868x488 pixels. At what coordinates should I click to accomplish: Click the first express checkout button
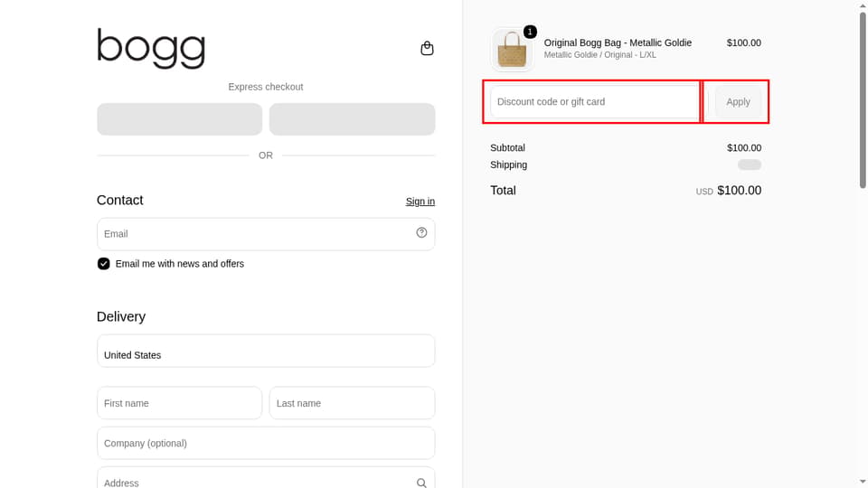(x=179, y=119)
